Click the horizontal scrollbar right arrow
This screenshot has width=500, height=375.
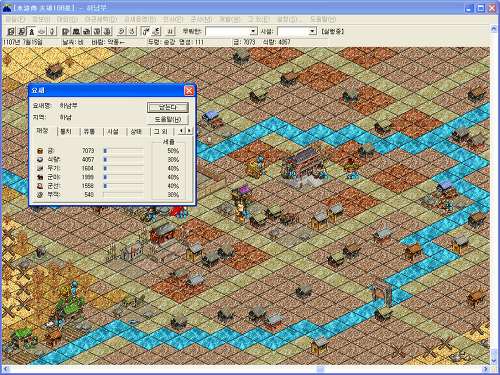pos(486,369)
